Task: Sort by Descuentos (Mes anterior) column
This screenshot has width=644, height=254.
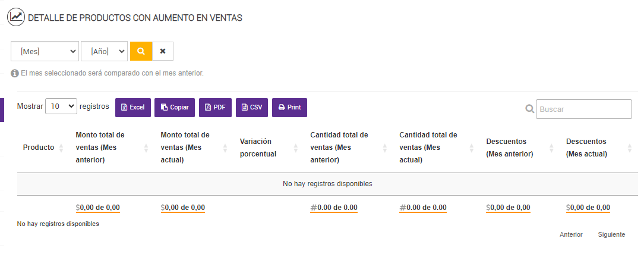Action: pos(509,148)
